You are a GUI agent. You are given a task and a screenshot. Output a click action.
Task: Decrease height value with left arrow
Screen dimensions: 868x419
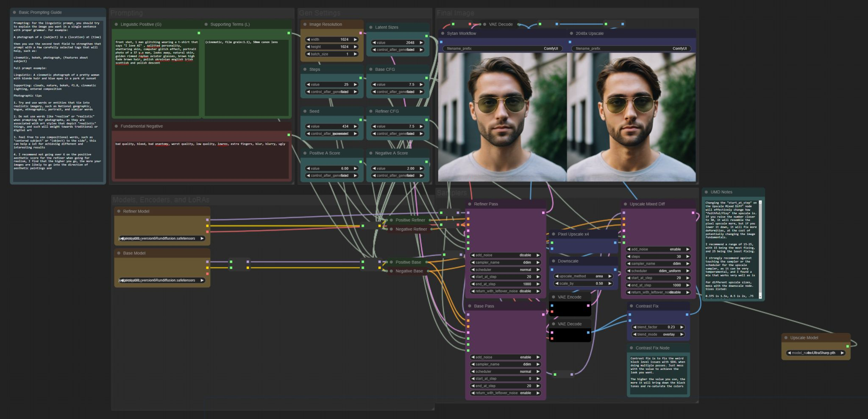pos(308,47)
